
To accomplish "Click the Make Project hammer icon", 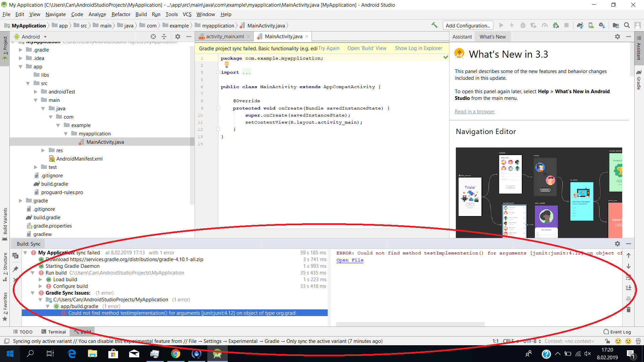I will click(434, 25).
